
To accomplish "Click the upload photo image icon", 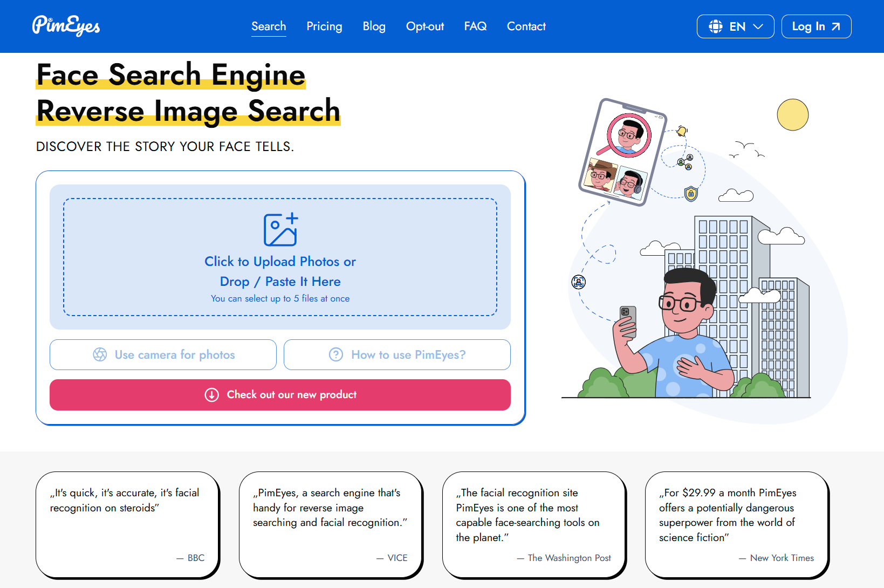I will pyautogui.click(x=280, y=229).
